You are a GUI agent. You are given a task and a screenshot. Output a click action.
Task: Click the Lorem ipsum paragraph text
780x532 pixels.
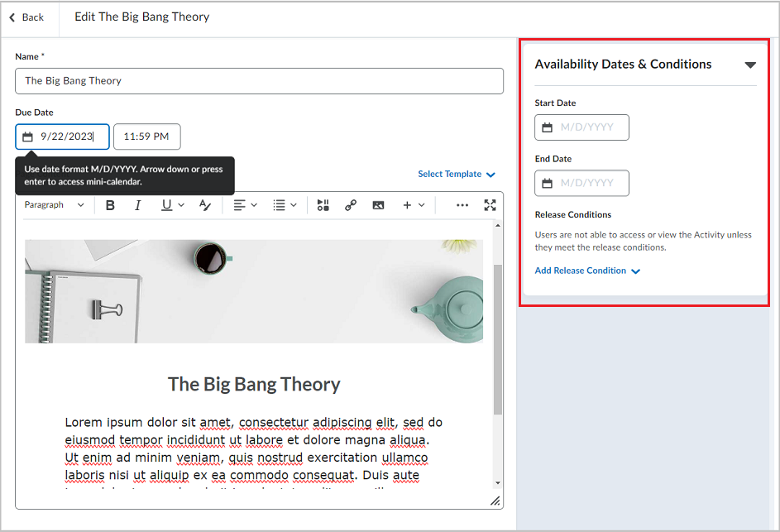pos(254,449)
